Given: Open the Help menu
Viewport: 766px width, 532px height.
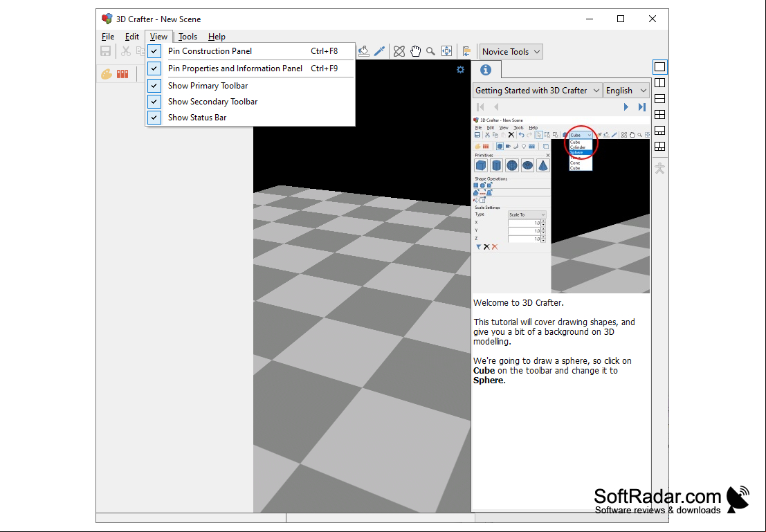Looking at the screenshot, I should [x=217, y=37].
